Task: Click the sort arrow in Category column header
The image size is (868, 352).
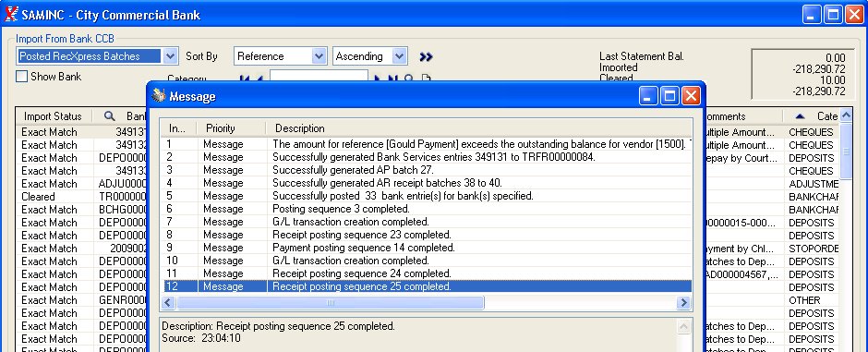Action: [x=800, y=116]
